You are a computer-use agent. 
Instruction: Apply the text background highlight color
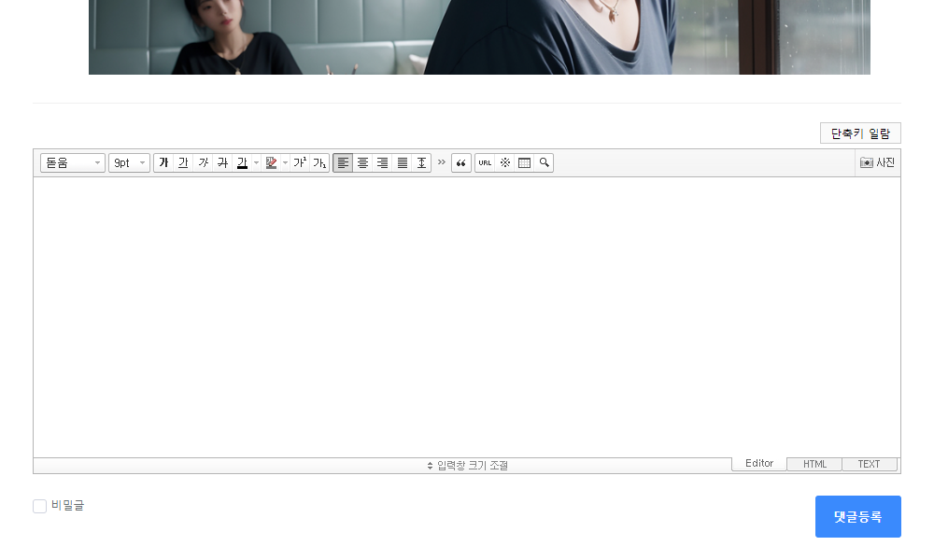(271, 162)
